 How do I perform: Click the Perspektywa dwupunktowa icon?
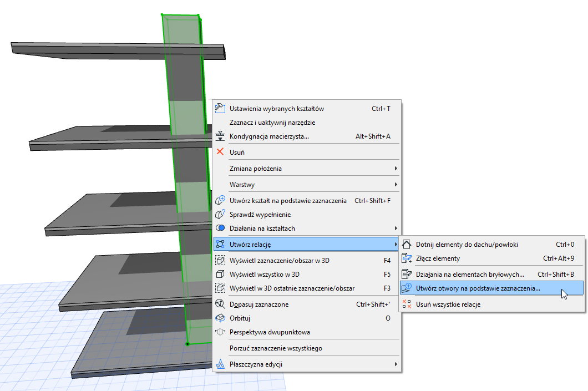point(220,332)
